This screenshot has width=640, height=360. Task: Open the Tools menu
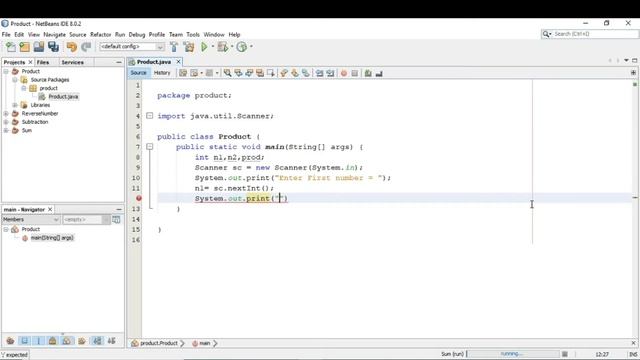193,35
